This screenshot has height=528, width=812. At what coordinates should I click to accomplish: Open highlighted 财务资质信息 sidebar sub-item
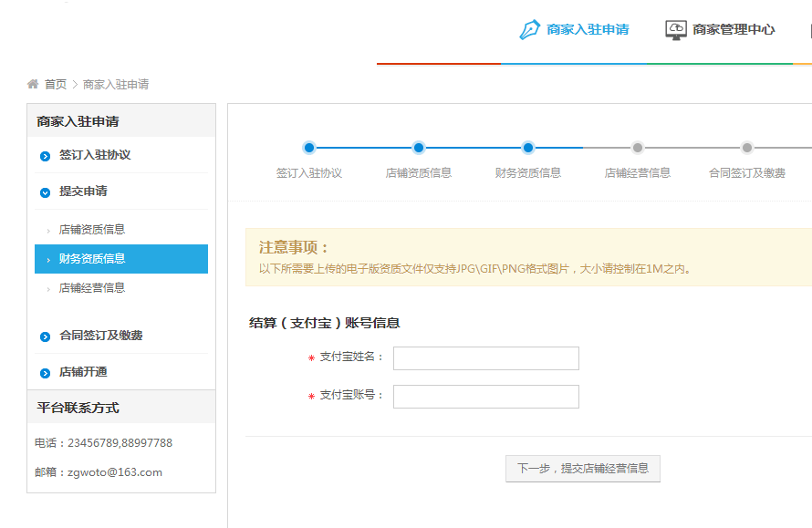tap(121, 259)
